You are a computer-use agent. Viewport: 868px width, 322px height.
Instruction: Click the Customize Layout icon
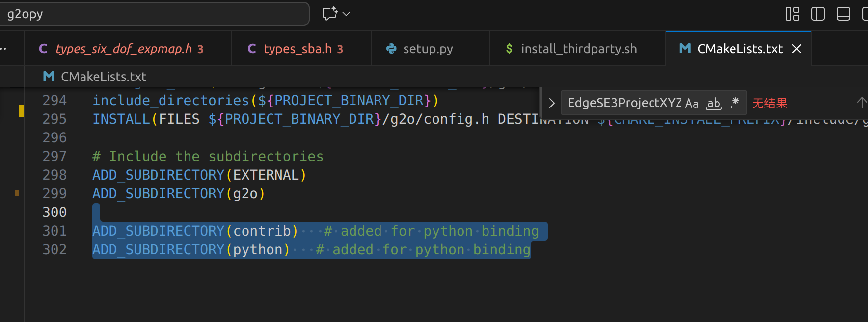792,14
